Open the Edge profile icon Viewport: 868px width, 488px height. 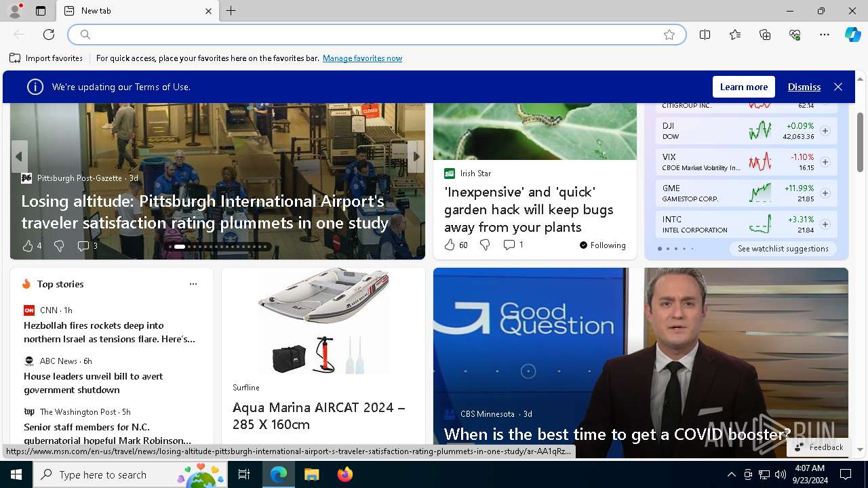(x=14, y=11)
